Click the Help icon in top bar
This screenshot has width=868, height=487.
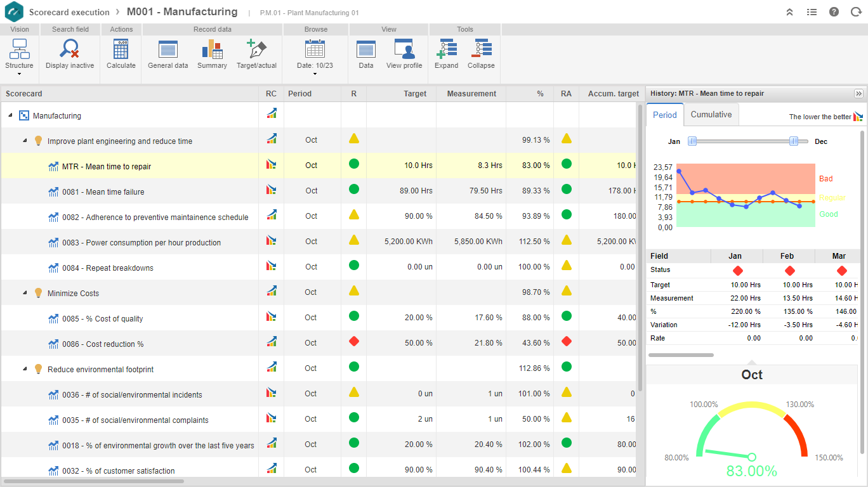[x=834, y=11]
